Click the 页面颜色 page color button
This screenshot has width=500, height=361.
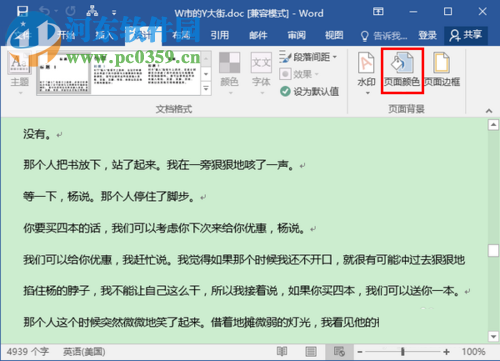(x=402, y=71)
